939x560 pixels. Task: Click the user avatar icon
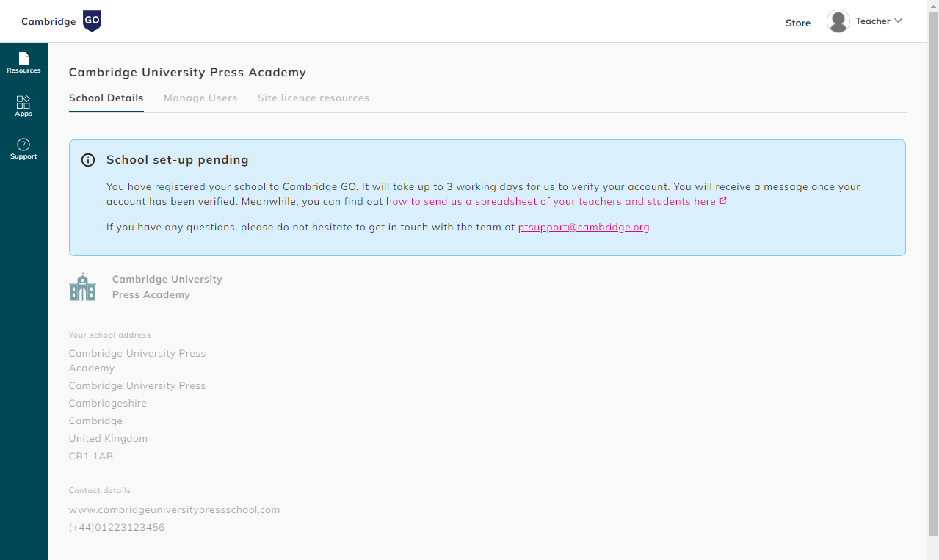(838, 21)
